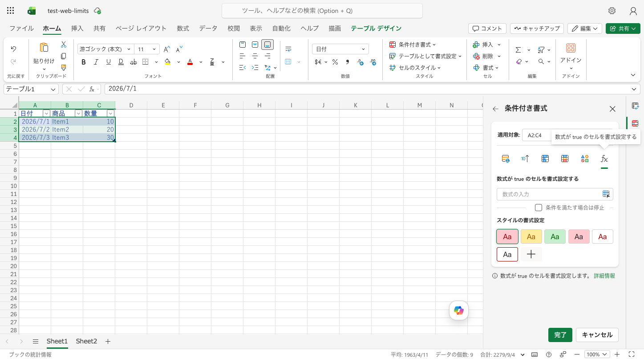Choose the light green Aa style preset
644x359 pixels.
(555, 237)
